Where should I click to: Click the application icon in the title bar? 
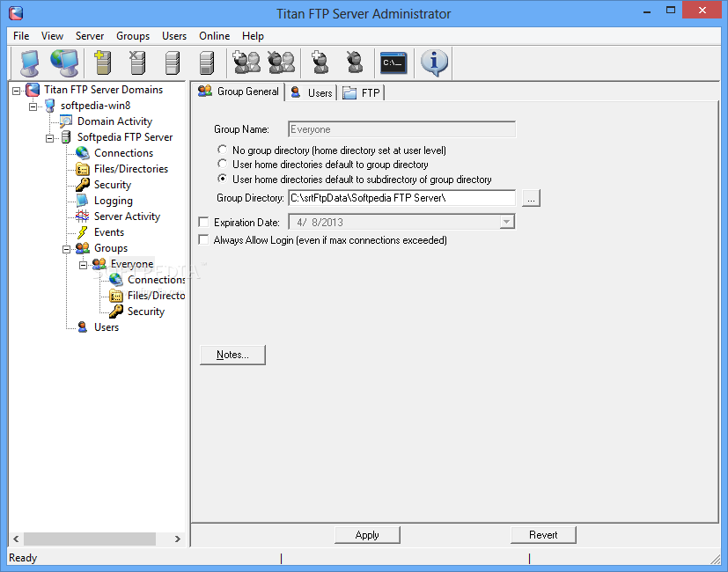pos(16,13)
